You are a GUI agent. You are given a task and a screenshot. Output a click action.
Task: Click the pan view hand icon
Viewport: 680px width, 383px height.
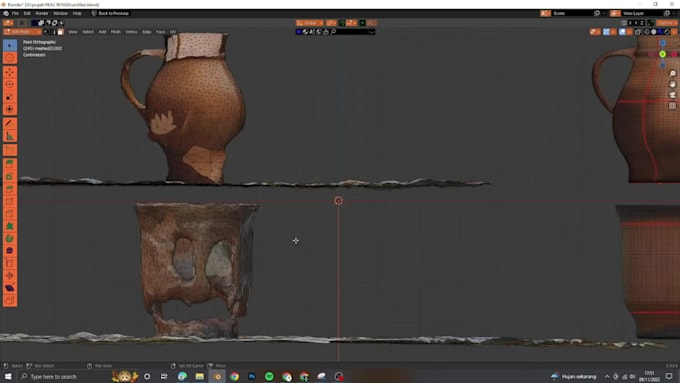[673, 84]
